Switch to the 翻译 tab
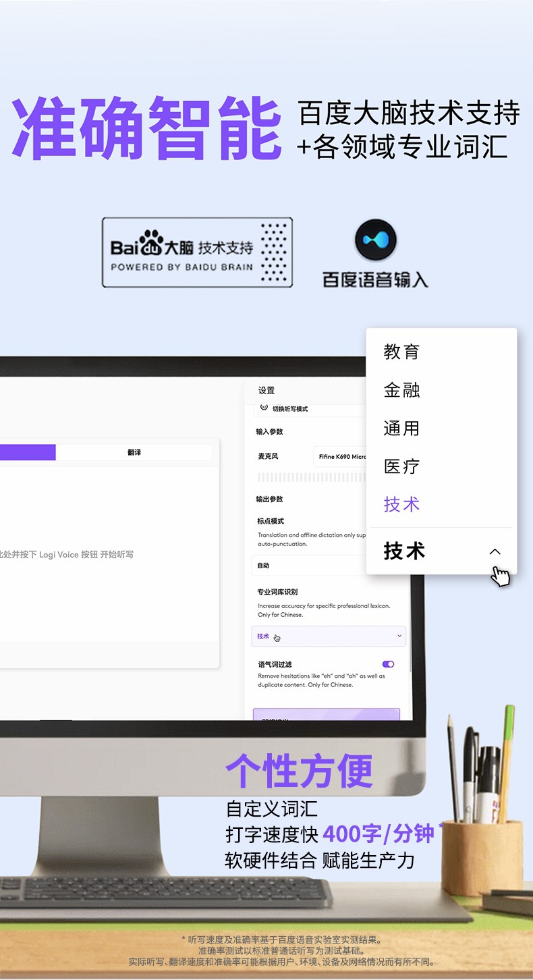 point(134,452)
